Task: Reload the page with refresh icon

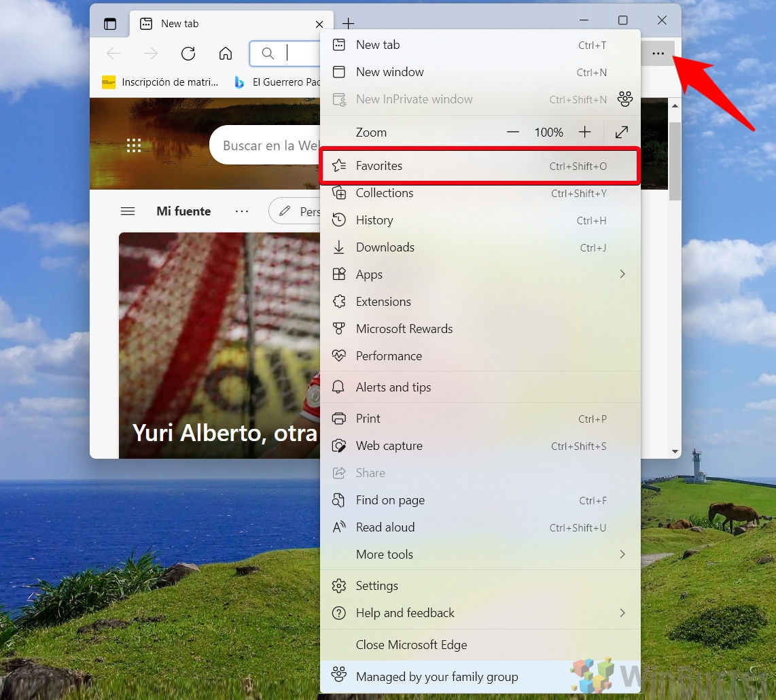Action: pos(188,53)
